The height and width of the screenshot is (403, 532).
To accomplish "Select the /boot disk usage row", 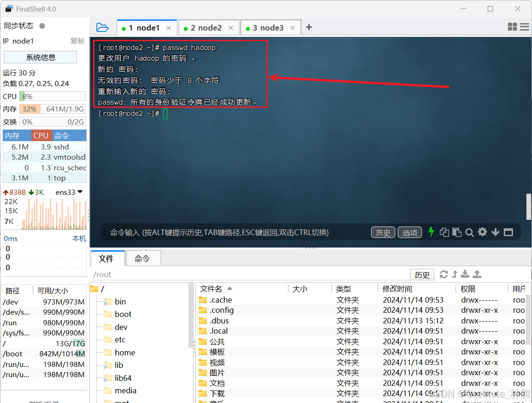I will tap(44, 354).
